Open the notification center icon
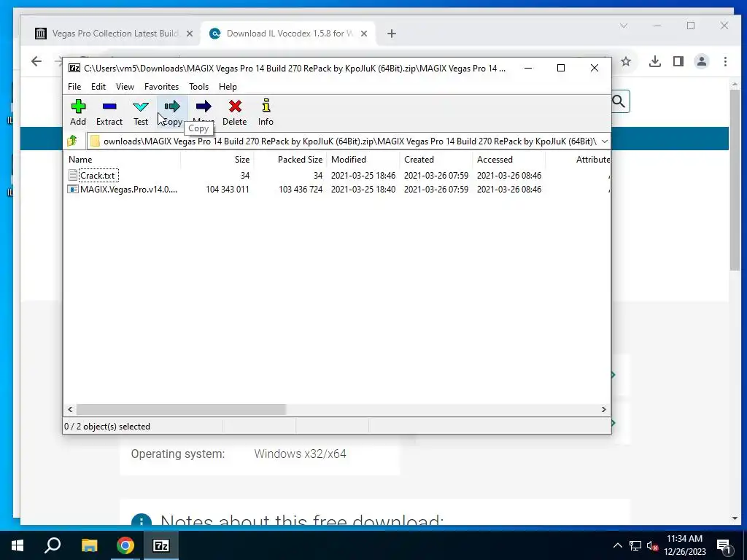 click(x=724, y=545)
